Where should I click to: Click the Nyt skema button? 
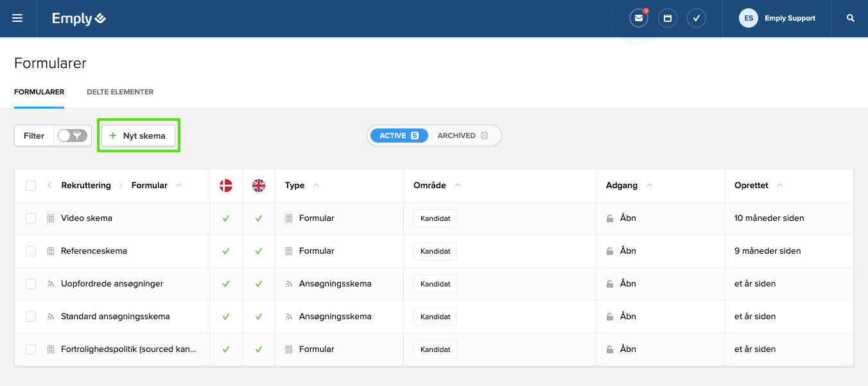point(138,136)
